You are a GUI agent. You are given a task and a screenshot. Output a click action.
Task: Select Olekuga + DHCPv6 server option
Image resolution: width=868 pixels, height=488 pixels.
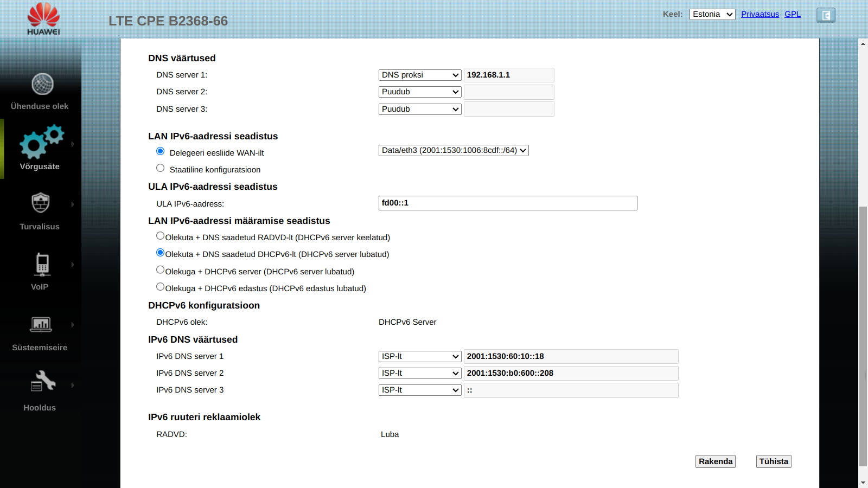(160, 270)
